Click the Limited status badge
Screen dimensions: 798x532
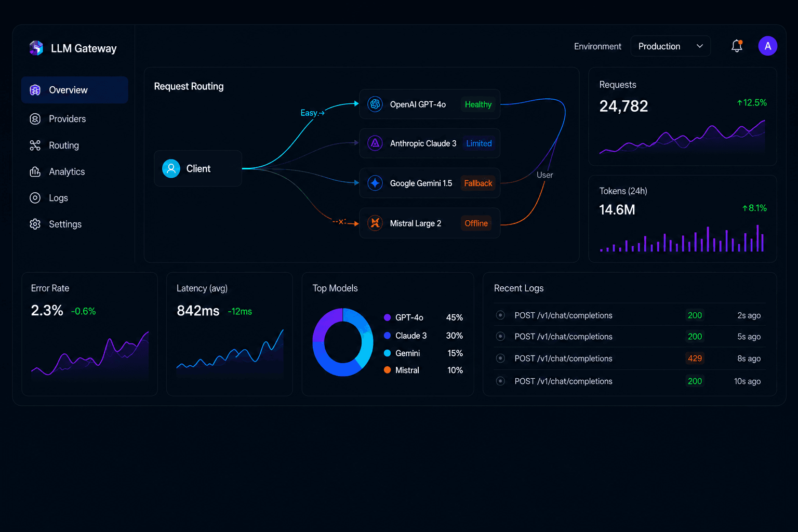coord(478,143)
